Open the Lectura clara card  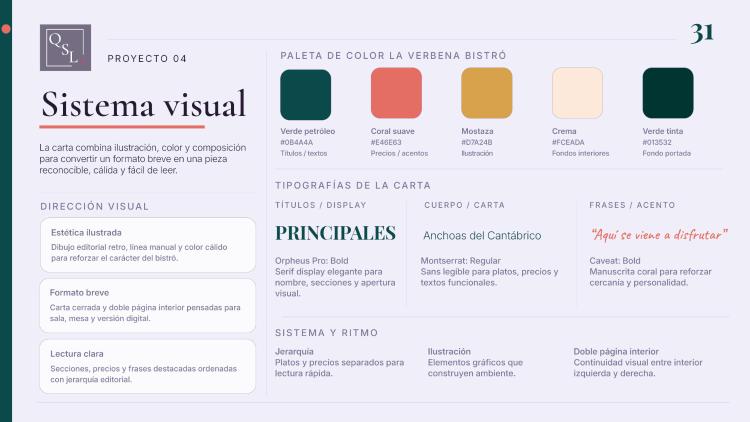coord(148,366)
